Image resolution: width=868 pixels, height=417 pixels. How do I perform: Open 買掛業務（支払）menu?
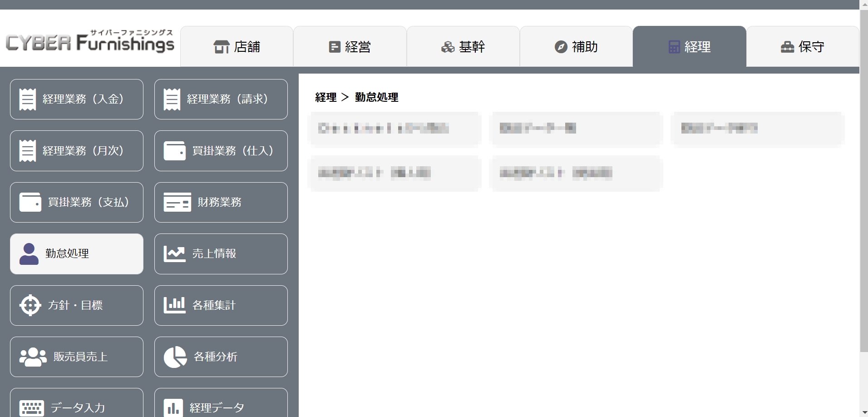tap(77, 203)
